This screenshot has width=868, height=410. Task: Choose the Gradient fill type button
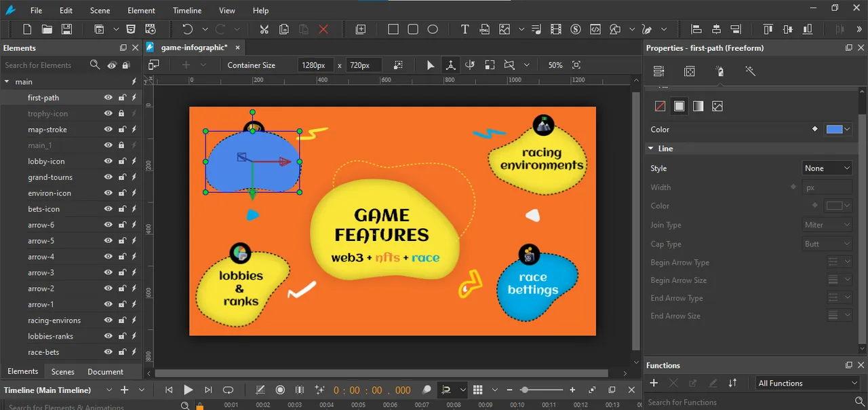[x=698, y=106]
